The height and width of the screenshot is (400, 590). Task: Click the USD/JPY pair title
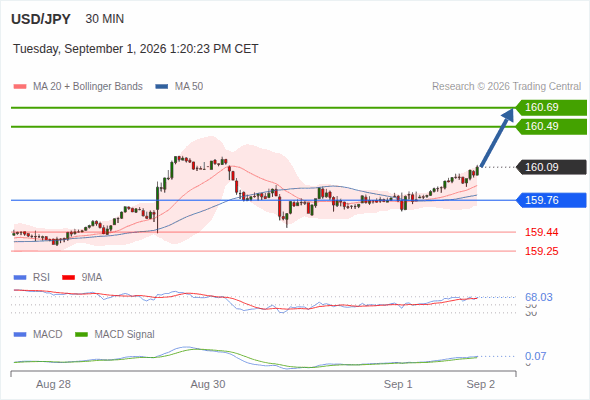click(41, 19)
